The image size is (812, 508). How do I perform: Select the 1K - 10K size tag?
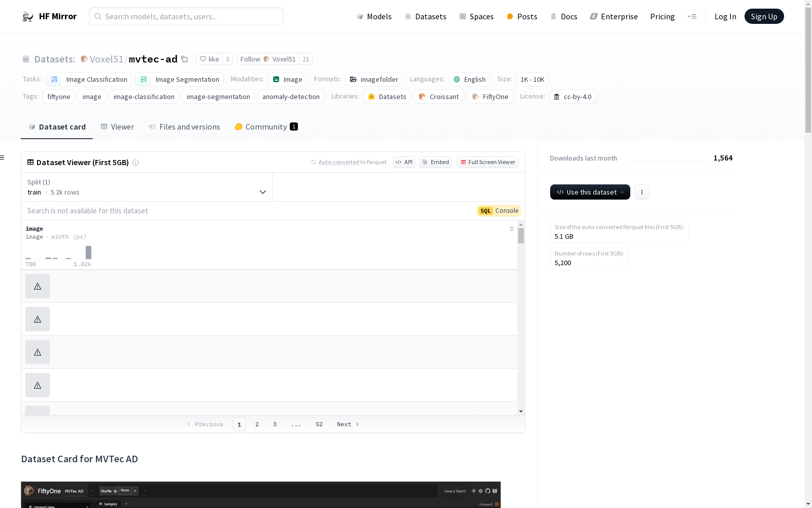click(x=532, y=79)
